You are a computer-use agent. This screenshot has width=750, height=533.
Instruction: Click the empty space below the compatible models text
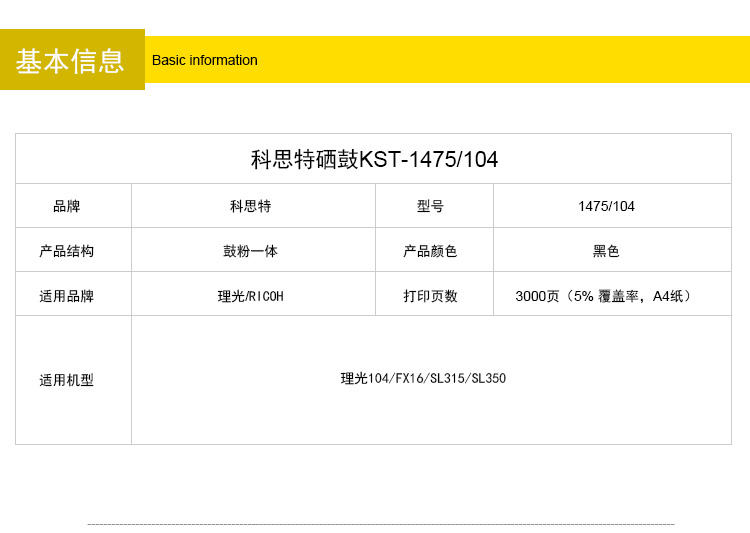click(x=423, y=418)
